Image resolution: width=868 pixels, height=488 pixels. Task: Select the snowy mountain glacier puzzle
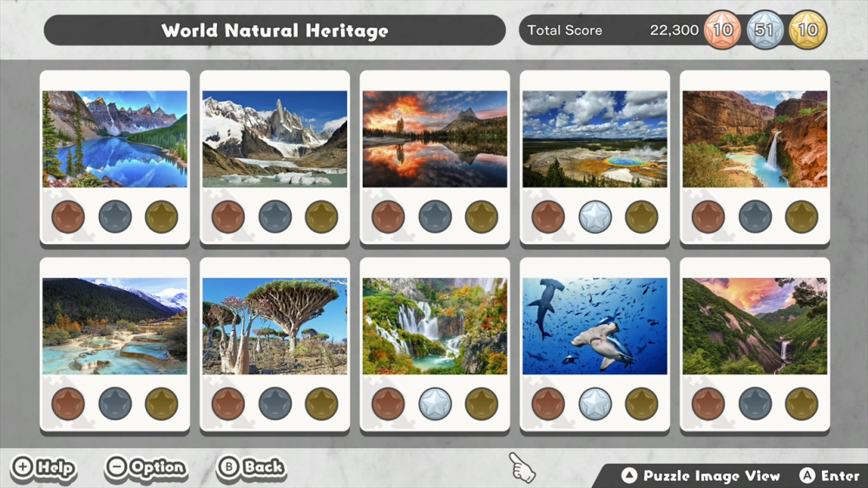point(274,139)
